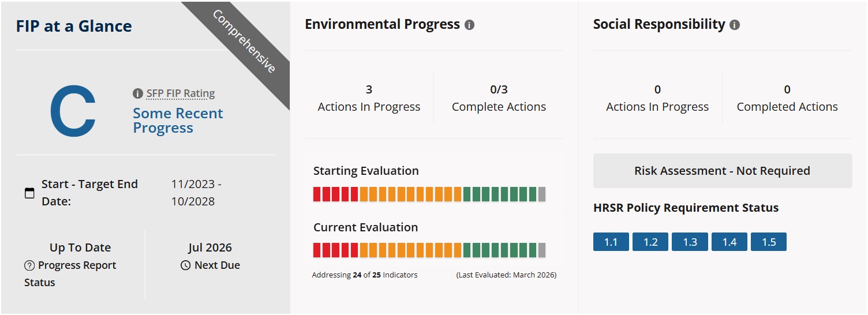Click info icon beside Social Responsibility heading
Image resolution: width=868 pixels, height=315 pixels.
pos(734,25)
